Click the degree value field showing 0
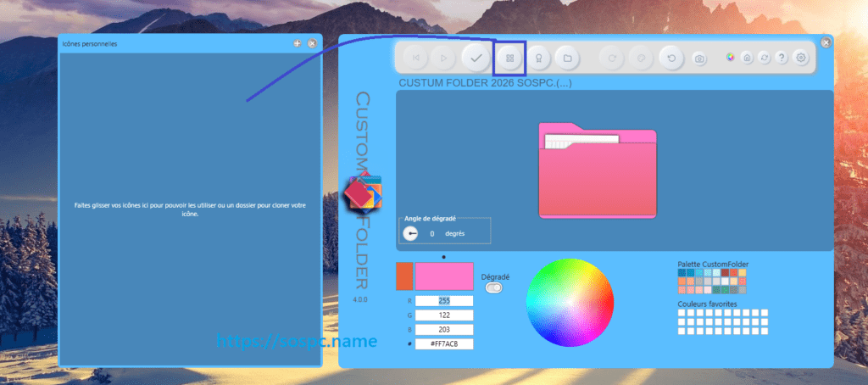 click(x=432, y=234)
